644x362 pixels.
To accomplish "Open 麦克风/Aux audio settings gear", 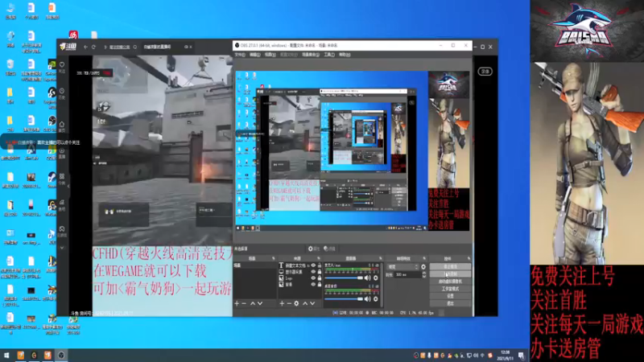I will (375, 278).
